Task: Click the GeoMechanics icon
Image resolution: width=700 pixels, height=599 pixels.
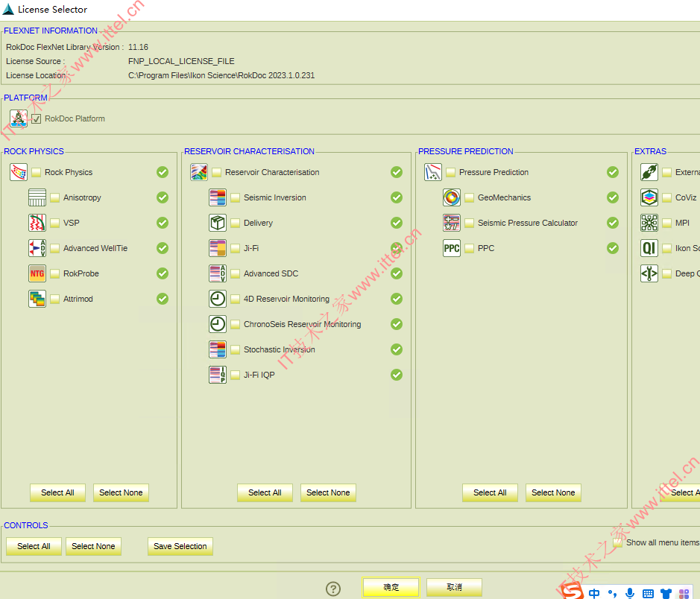Action: pyautogui.click(x=451, y=197)
